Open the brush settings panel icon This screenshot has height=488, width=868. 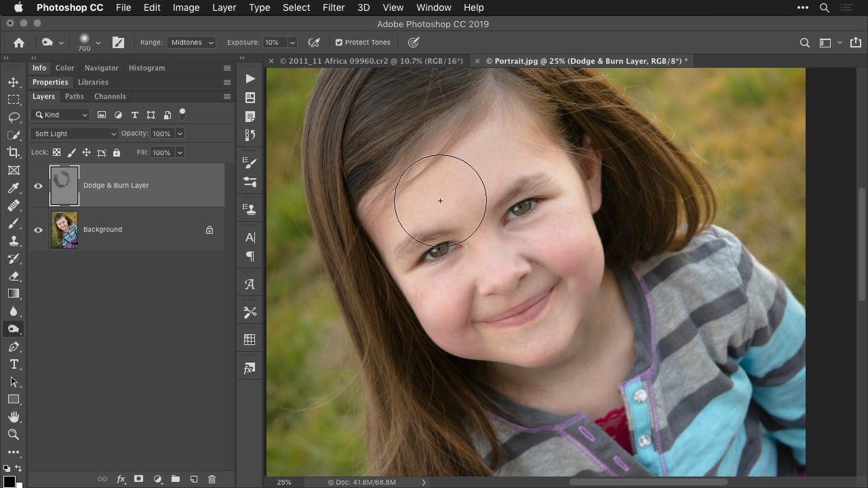(x=118, y=42)
